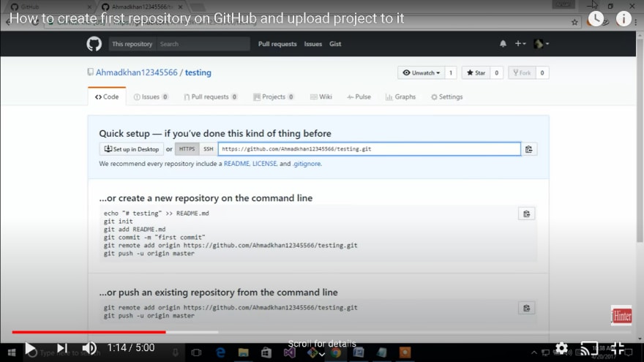
Task: Click the Fork button
Action: (x=522, y=72)
